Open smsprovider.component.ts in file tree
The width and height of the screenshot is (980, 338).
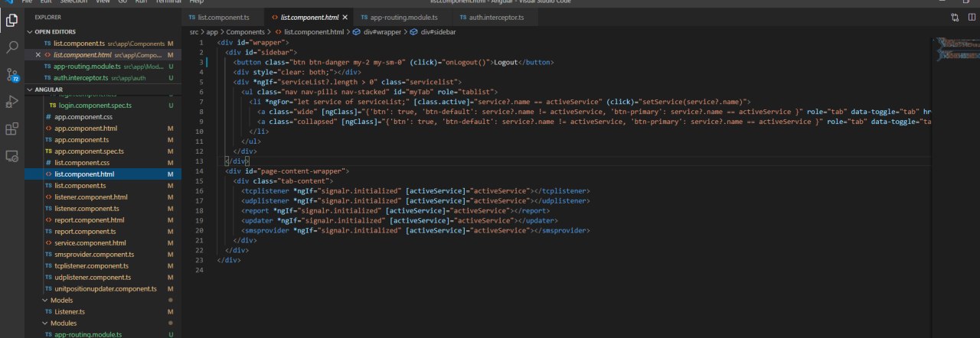pos(103,255)
